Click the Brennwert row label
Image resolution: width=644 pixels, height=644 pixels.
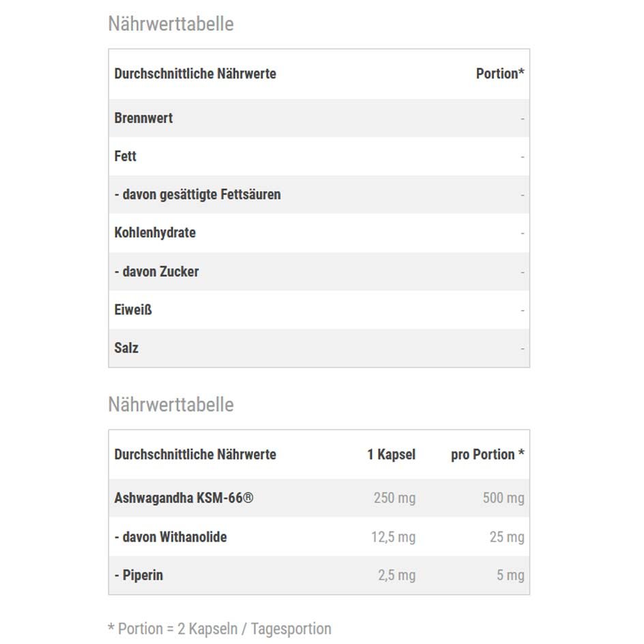143,118
